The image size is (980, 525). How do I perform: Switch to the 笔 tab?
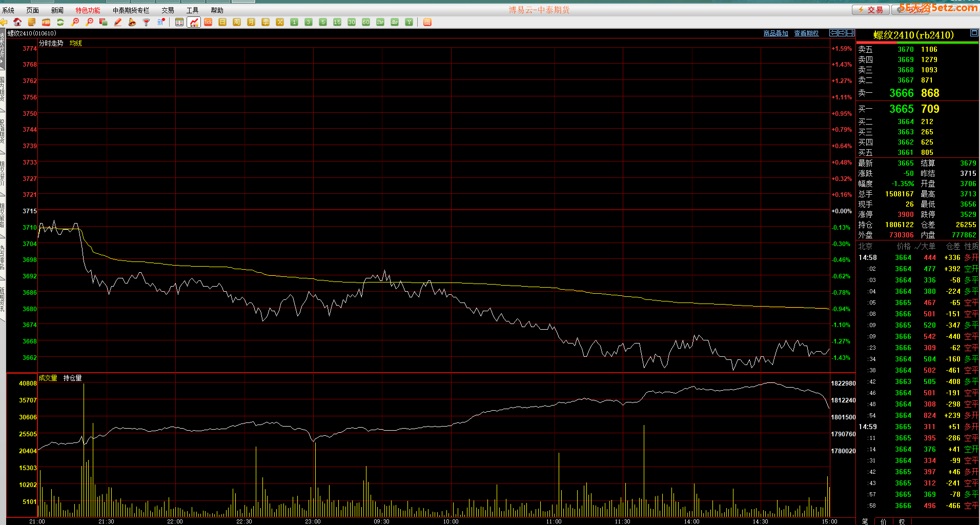(x=865, y=521)
